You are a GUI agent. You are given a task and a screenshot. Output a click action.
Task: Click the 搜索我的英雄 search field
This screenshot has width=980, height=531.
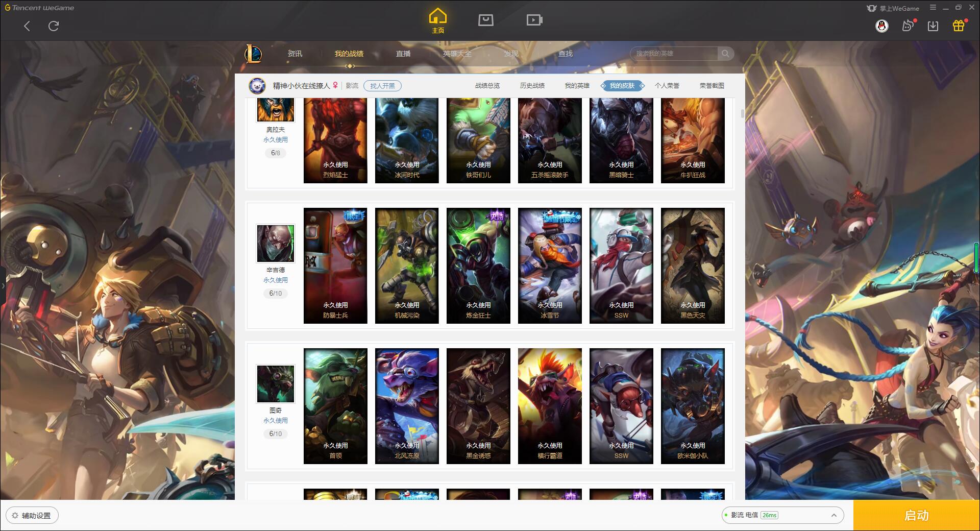tap(674, 54)
